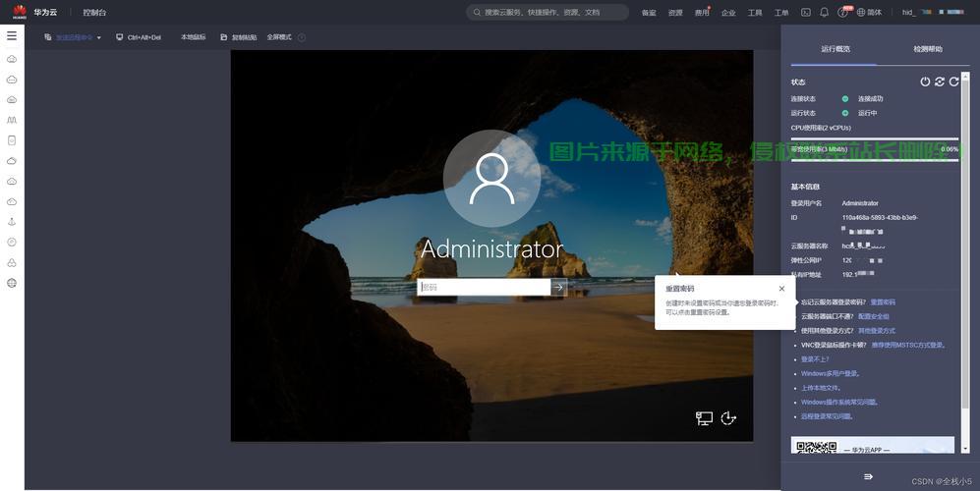Click the password submit arrow button
This screenshot has width=980, height=491.
pyautogui.click(x=559, y=287)
